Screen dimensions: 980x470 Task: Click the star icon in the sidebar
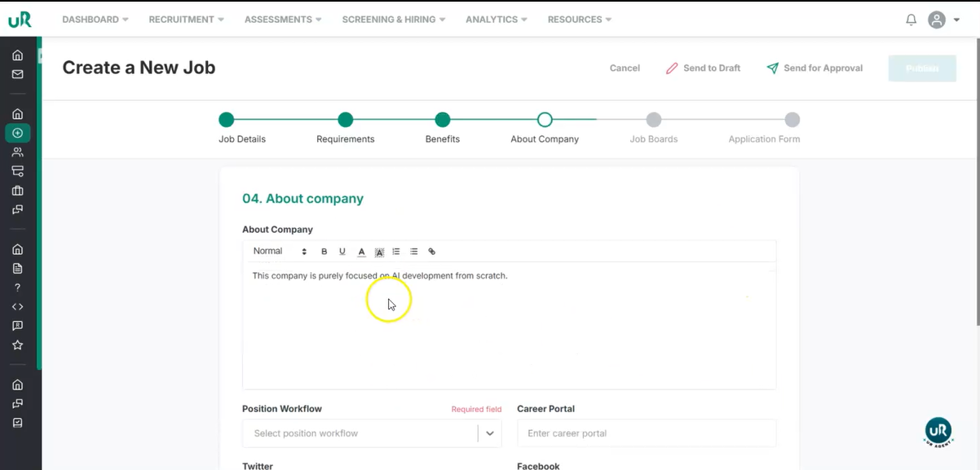(17, 345)
